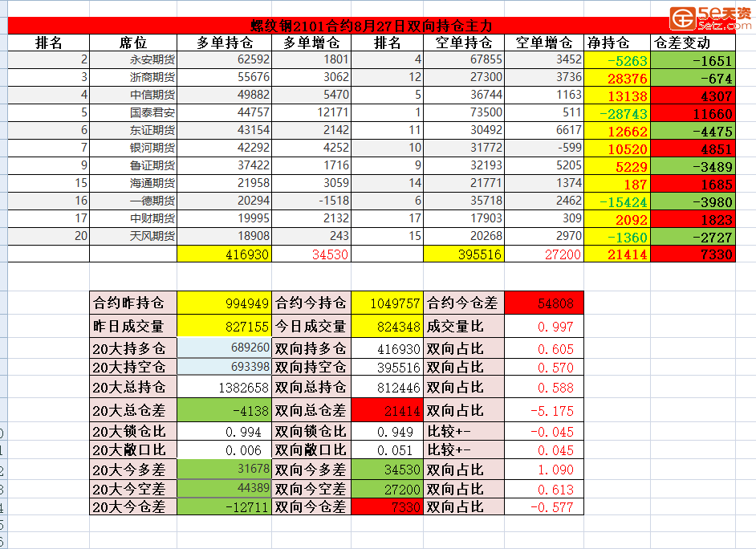Screen dimensions: 756x549
Task: Click the total change cell 7330 in top table
Action: click(x=693, y=254)
